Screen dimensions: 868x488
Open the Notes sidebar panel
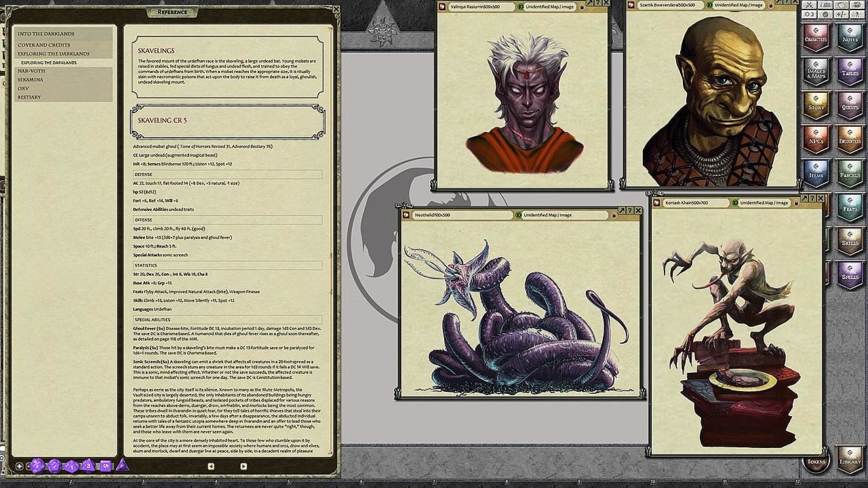849,37
